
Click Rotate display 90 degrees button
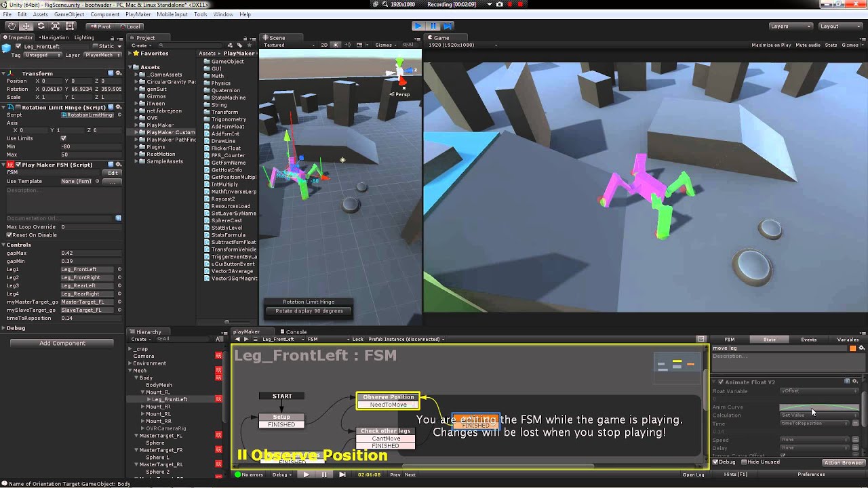(308, 311)
